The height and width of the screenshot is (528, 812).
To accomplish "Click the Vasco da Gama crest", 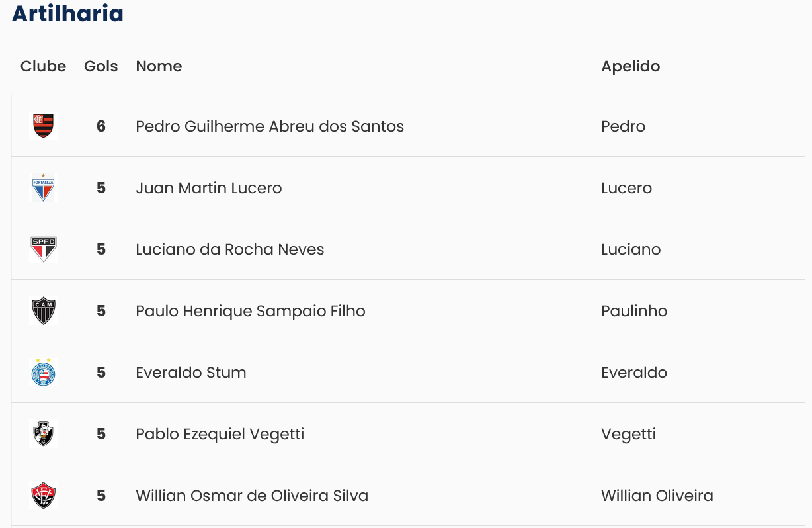I will (x=43, y=434).
